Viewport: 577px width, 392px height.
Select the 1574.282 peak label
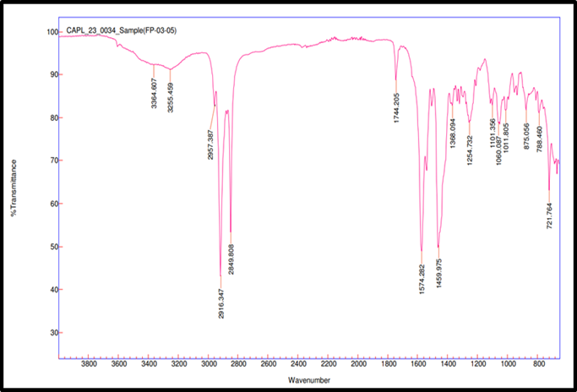[421, 281]
